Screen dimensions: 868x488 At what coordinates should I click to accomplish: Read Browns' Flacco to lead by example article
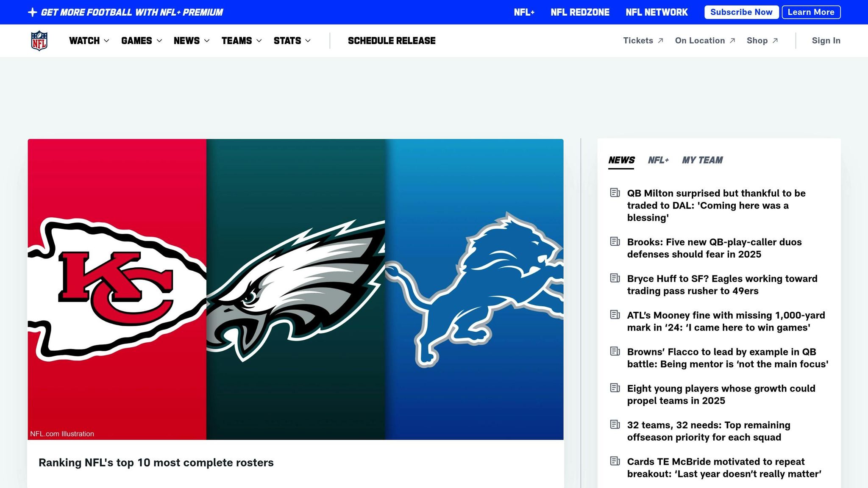pos(728,358)
